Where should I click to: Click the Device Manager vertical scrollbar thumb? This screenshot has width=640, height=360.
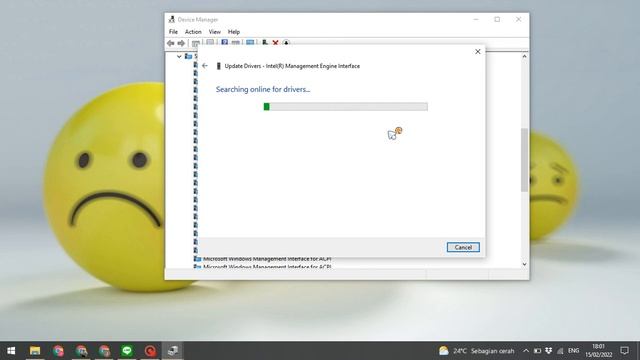pos(524,160)
